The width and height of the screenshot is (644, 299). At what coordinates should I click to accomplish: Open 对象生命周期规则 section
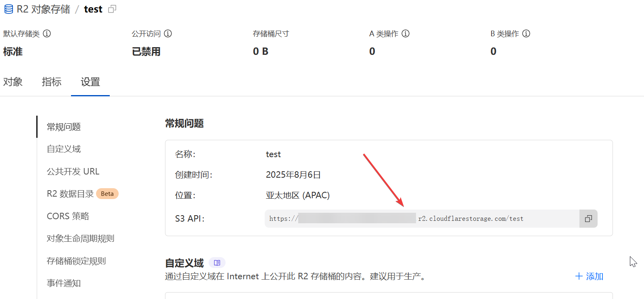(80, 239)
